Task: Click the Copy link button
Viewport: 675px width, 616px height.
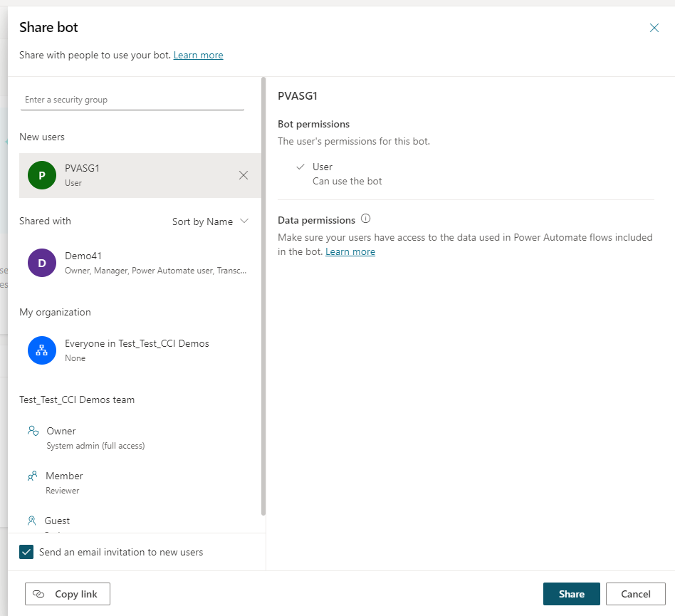Action: [68, 594]
